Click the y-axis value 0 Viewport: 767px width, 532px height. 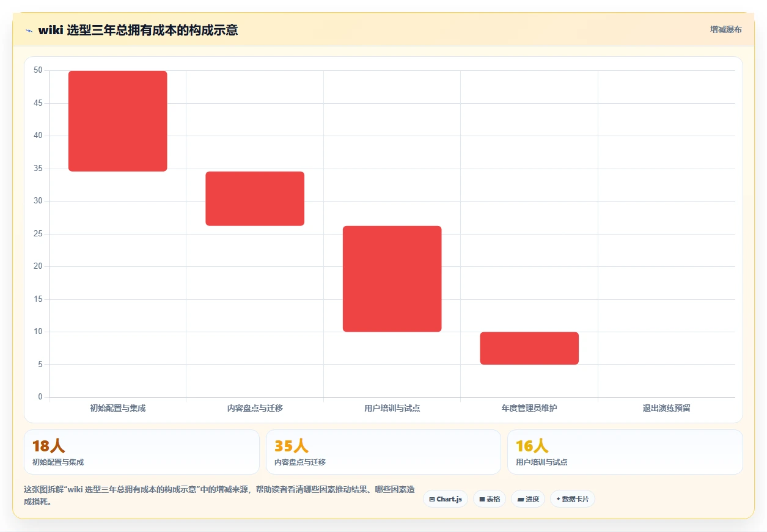coord(40,397)
